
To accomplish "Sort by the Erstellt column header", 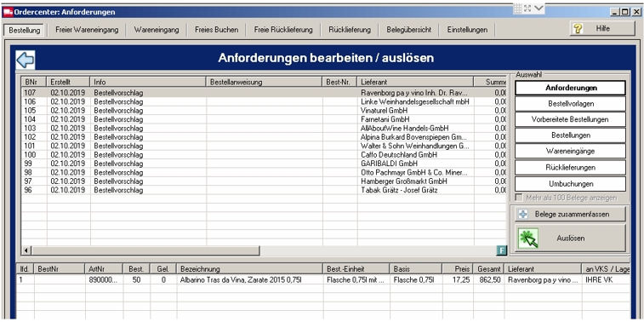I will (x=68, y=82).
